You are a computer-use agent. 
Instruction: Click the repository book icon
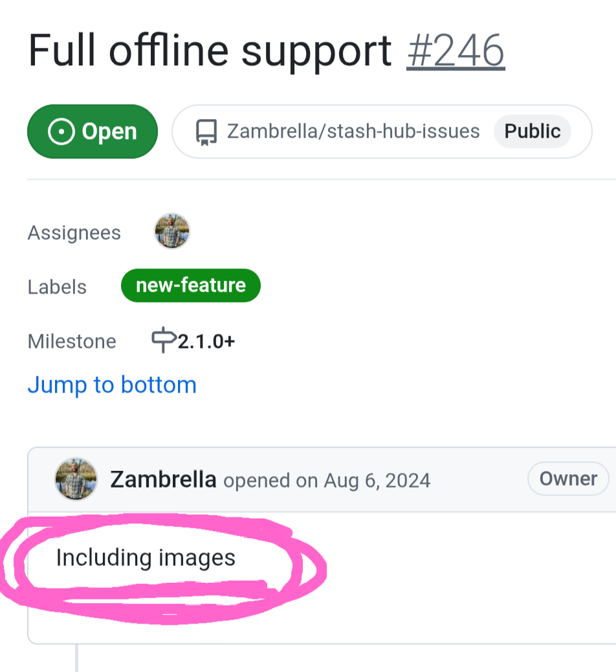coord(206,132)
